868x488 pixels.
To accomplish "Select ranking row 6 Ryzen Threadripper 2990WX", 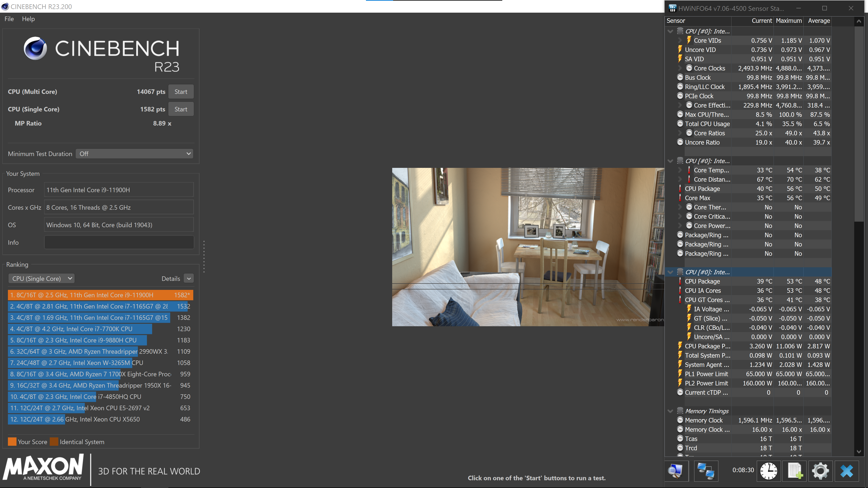I will [100, 351].
